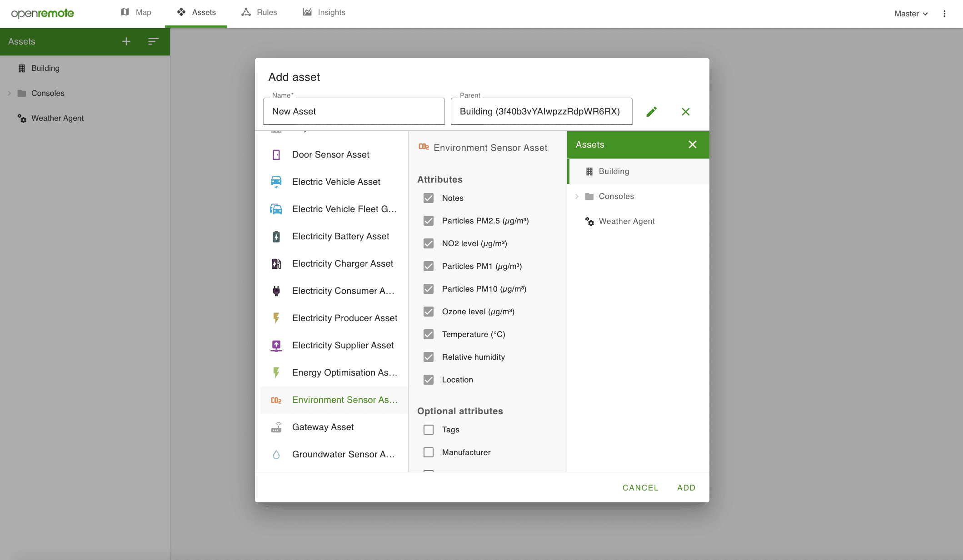The width and height of the screenshot is (963, 560).
Task: Enable the Tags optional attribute
Action: [x=429, y=430]
